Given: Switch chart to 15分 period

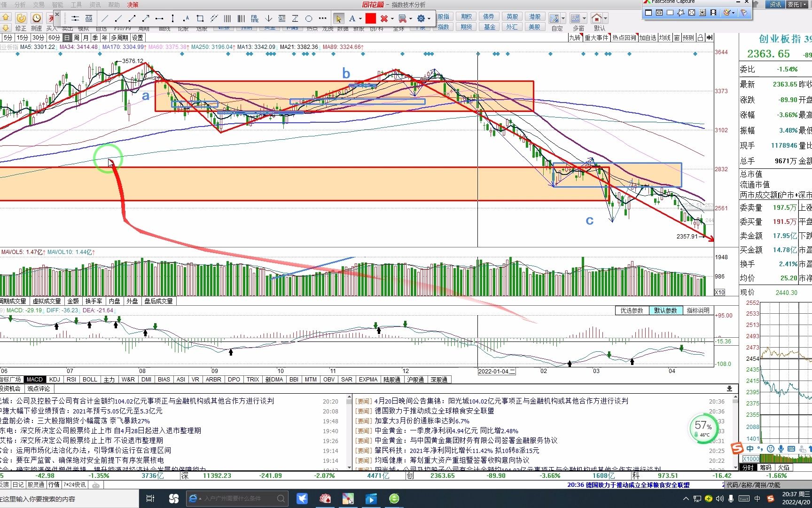Looking at the screenshot, I should click(x=22, y=38).
